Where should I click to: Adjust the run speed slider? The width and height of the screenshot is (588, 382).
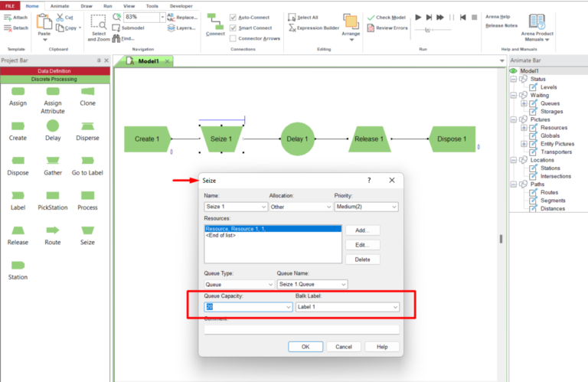pyautogui.click(x=427, y=30)
